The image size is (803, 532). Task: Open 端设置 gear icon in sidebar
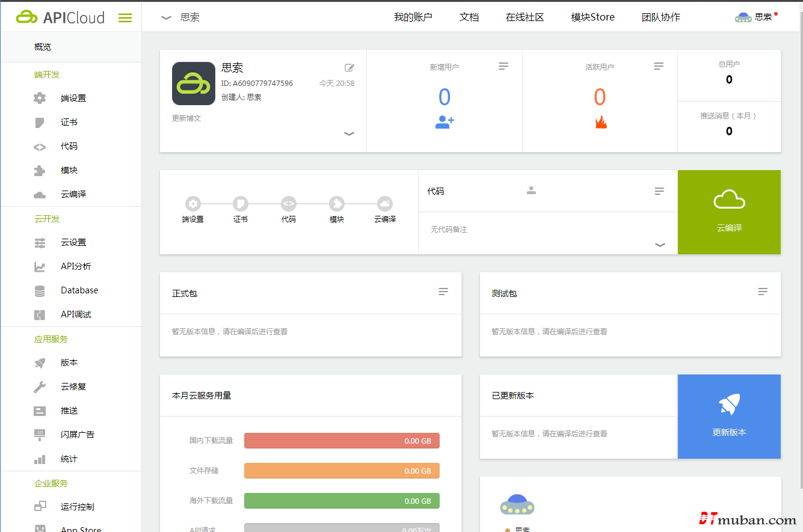(40, 98)
